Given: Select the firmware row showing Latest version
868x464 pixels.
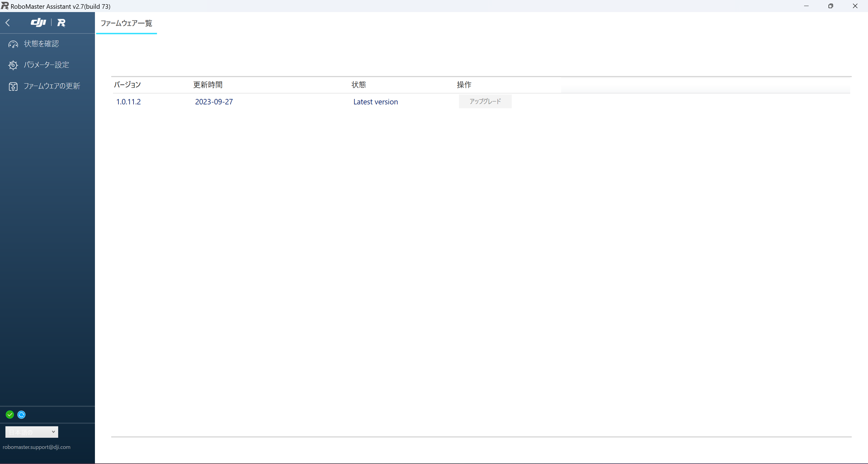Looking at the screenshot, I should (375, 101).
